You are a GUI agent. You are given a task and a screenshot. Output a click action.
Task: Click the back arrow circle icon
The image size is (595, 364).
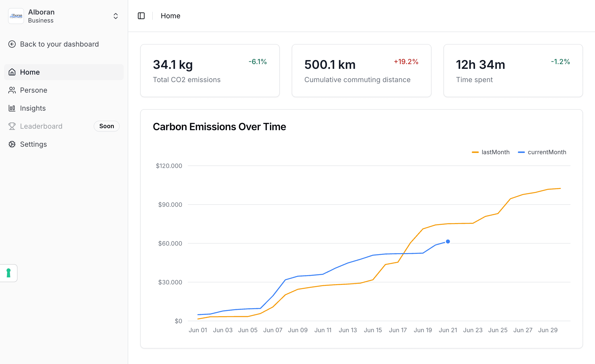pyautogui.click(x=12, y=44)
